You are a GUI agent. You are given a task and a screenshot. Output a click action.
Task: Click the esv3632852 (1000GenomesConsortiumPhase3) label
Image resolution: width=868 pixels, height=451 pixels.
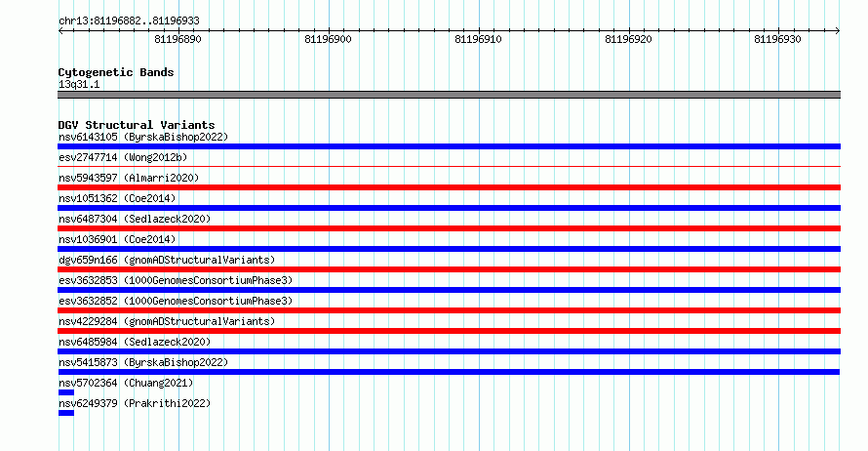pyautogui.click(x=176, y=301)
